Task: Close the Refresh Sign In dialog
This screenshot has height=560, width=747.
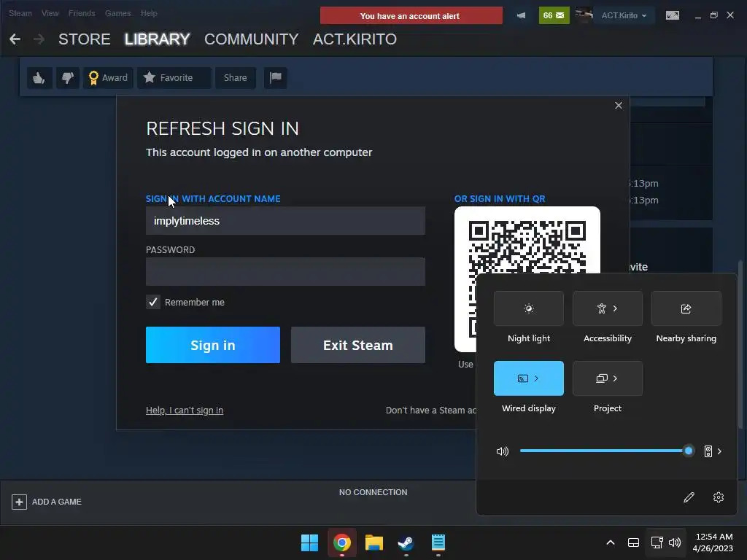Action: click(x=619, y=105)
